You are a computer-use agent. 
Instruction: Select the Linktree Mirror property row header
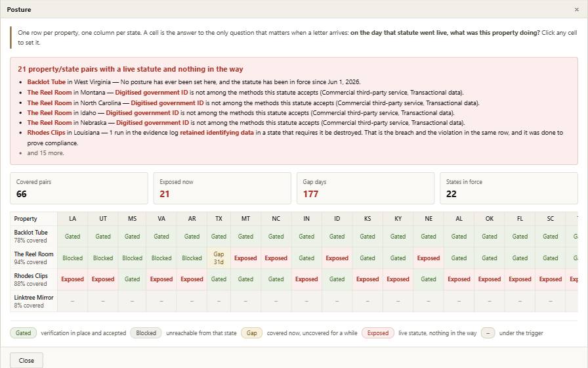pos(33,301)
